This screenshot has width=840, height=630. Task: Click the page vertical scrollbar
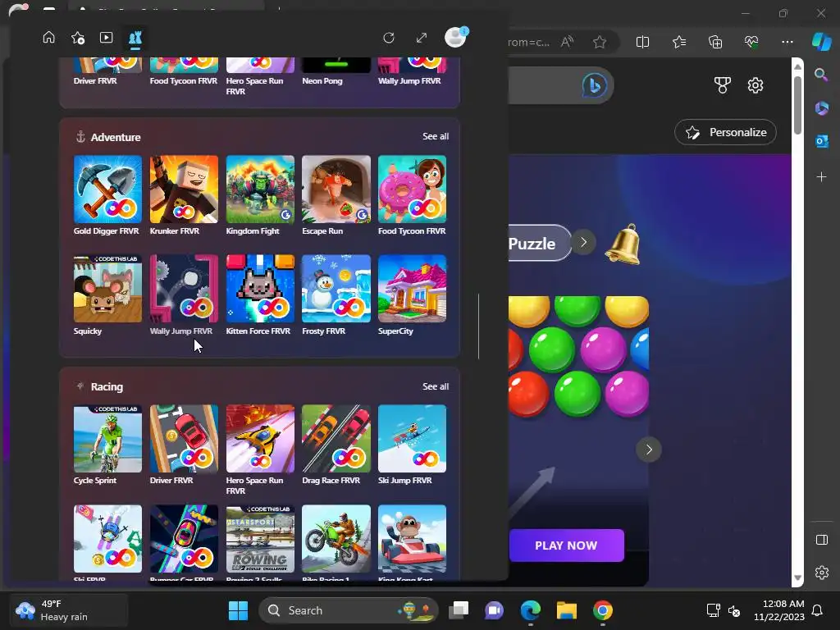tap(797, 106)
